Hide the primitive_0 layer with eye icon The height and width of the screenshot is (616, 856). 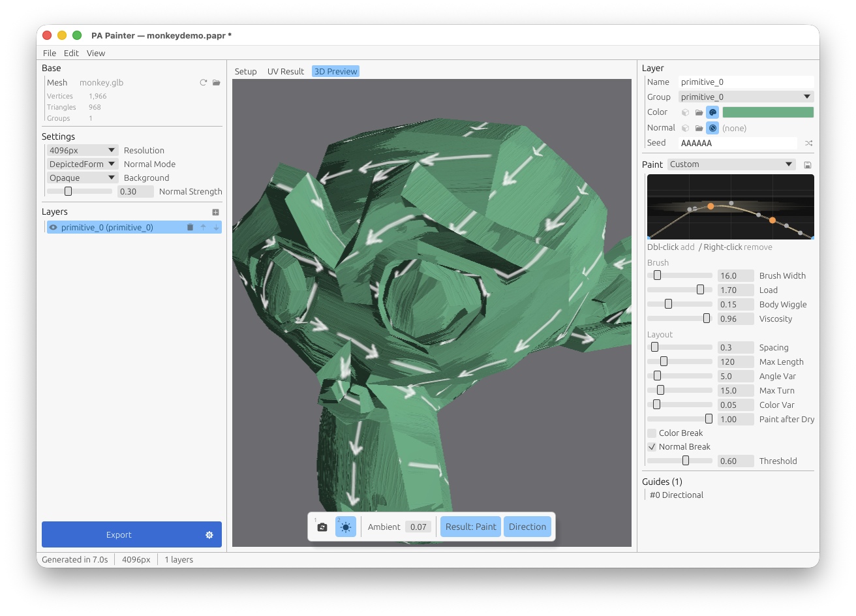pyautogui.click(x=53, y=227)
